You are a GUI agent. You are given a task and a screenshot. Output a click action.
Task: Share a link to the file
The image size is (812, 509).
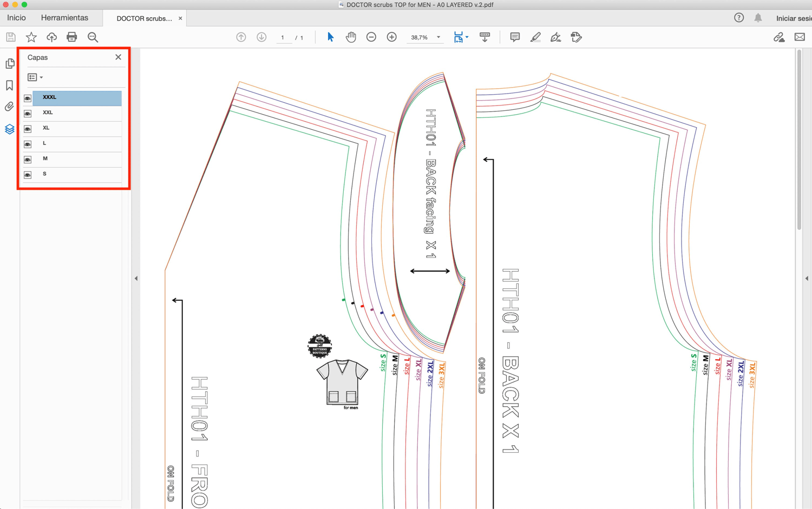pos(779,37)
